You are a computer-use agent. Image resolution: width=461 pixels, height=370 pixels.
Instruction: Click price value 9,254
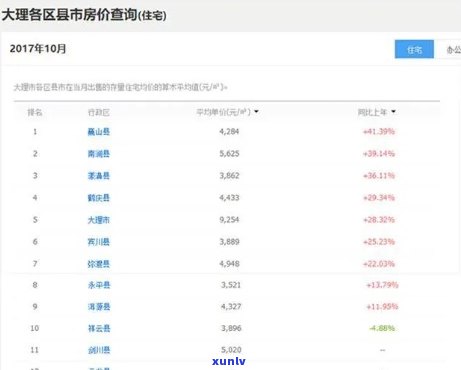229,220
